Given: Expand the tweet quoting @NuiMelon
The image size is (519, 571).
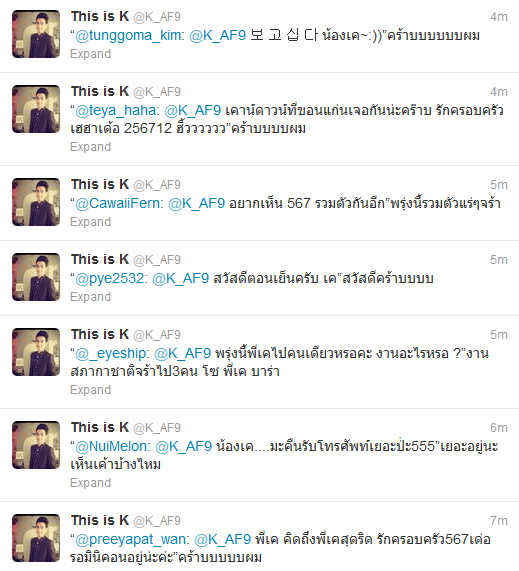Looking at the screenshot, I should tap(91, 483).
